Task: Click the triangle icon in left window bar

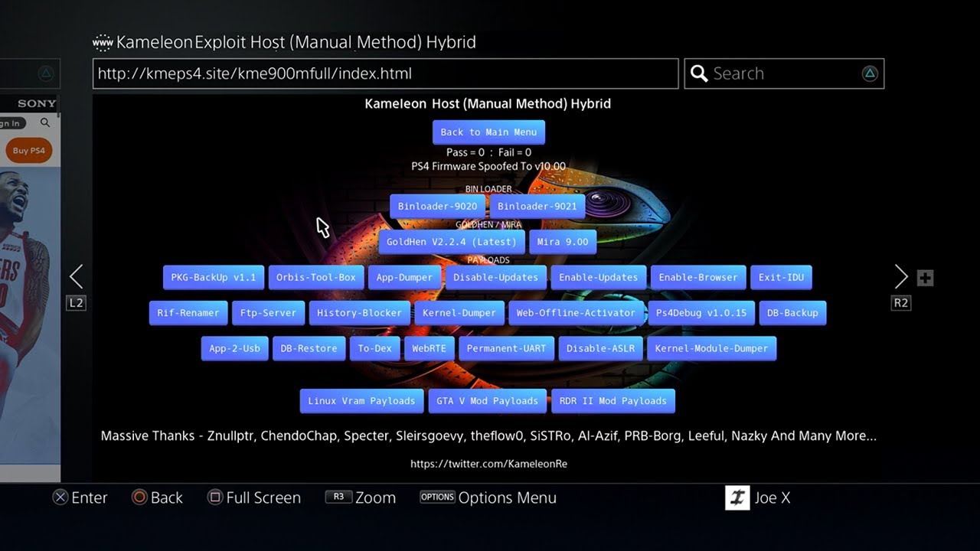Action: pyautogui.click(x=46, y=73)
